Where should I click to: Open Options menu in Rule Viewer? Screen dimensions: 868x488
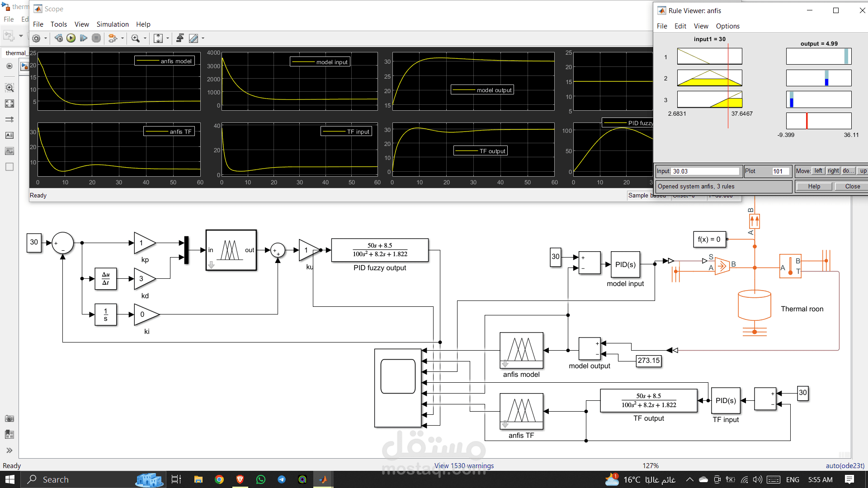click(x=727, y=26)
